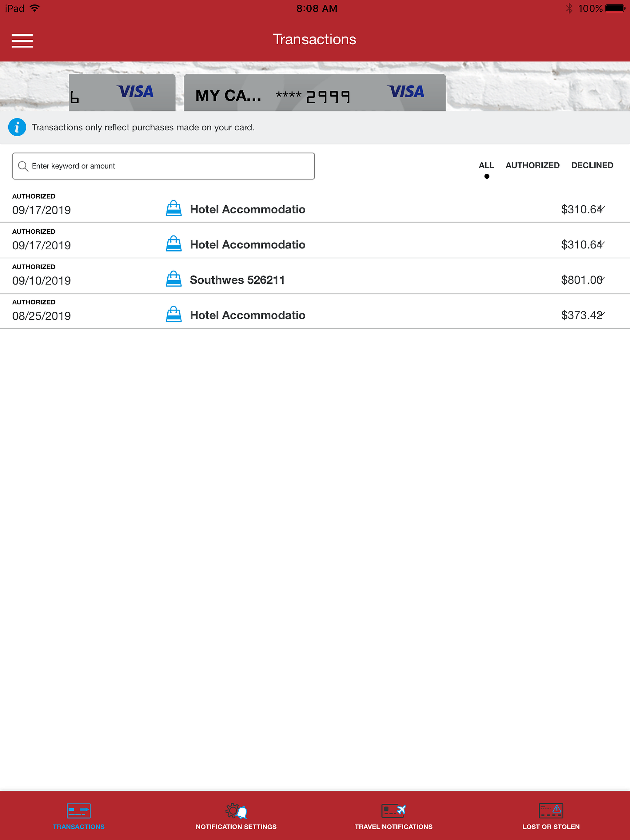Screen dimensions: 630x840
Task: Select the 'MY CA...' card name
Action: click(x=228, y=95)
